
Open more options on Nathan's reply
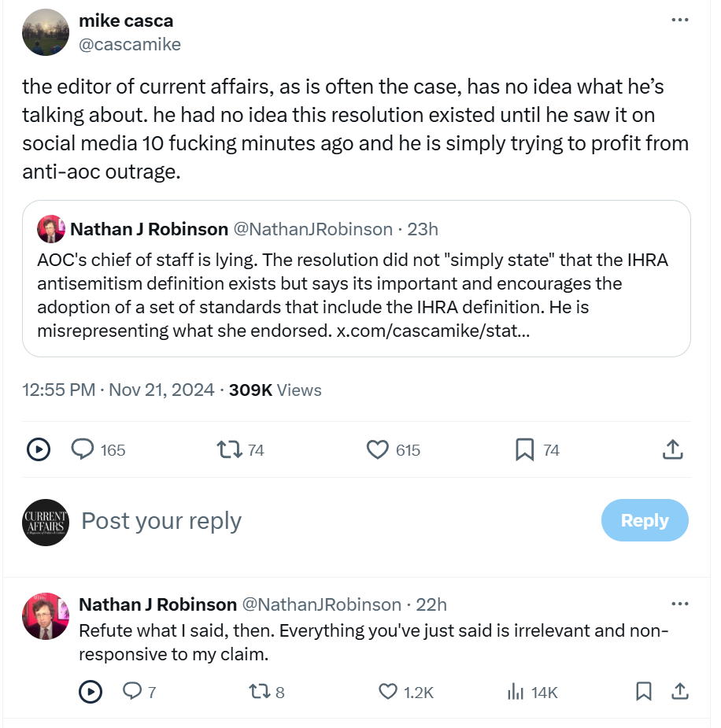[x=679, y=604]
